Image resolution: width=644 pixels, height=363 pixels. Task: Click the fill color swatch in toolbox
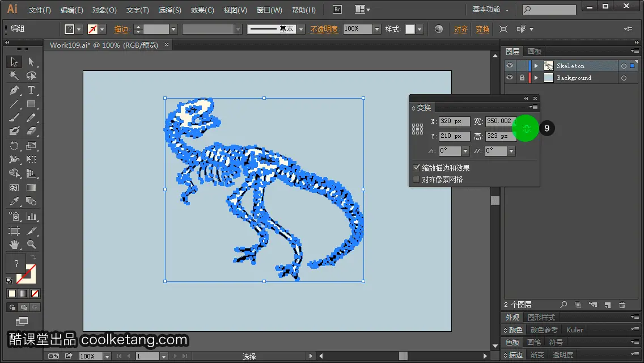coord(16,264)
